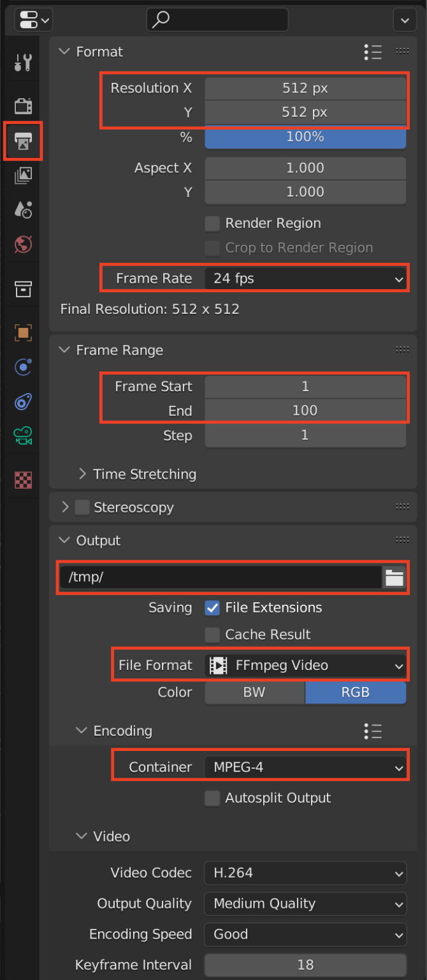Open the camera Object Data Properties

pyautogui.click(x=23, y=436)
